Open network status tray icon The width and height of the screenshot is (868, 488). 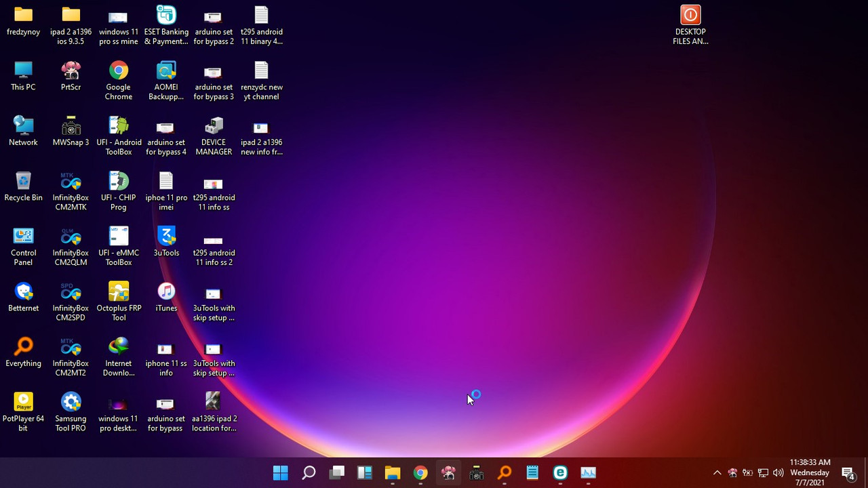[763, 473]
